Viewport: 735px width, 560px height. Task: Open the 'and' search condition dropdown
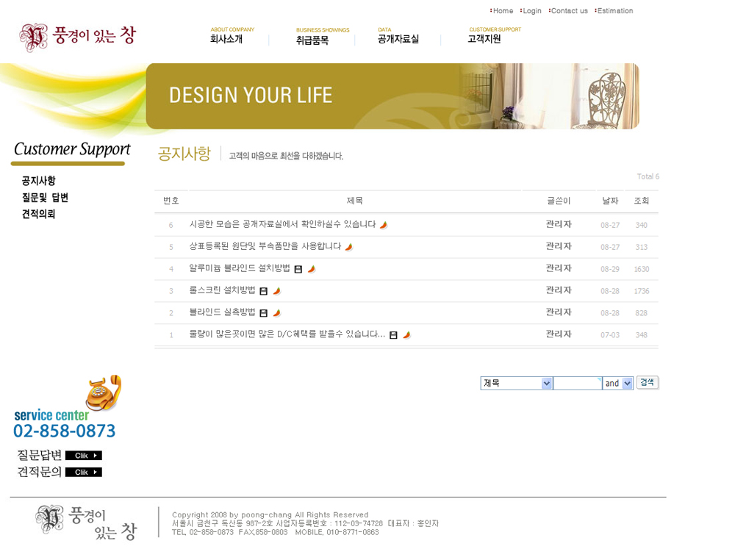click(x=627, y=384)
